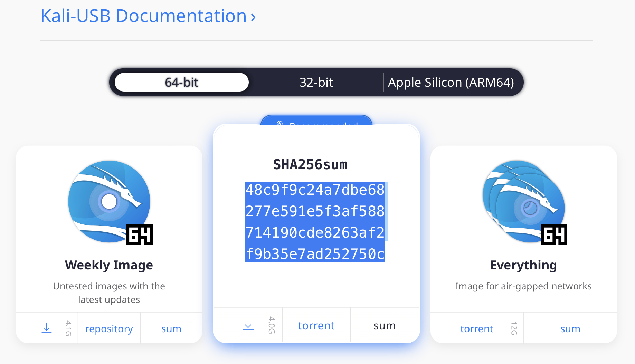635x364 pixels.
Task: Click the 64 badge on Everything image
Action: click(x=554, y=235)
